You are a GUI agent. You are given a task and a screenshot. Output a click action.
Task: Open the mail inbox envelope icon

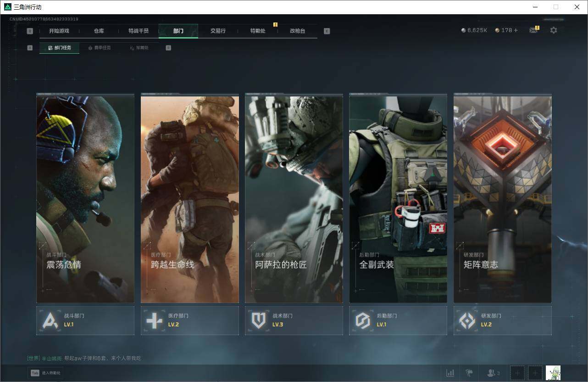533,30
